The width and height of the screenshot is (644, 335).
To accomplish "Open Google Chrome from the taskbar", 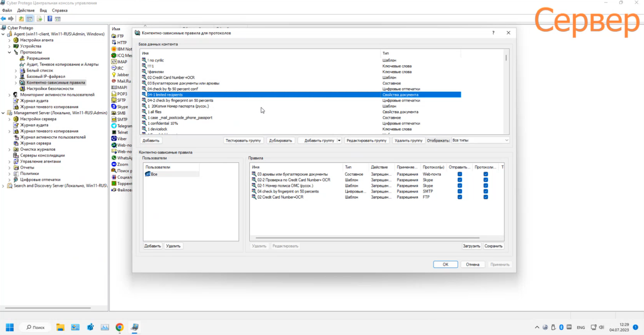I will (120, 327).
